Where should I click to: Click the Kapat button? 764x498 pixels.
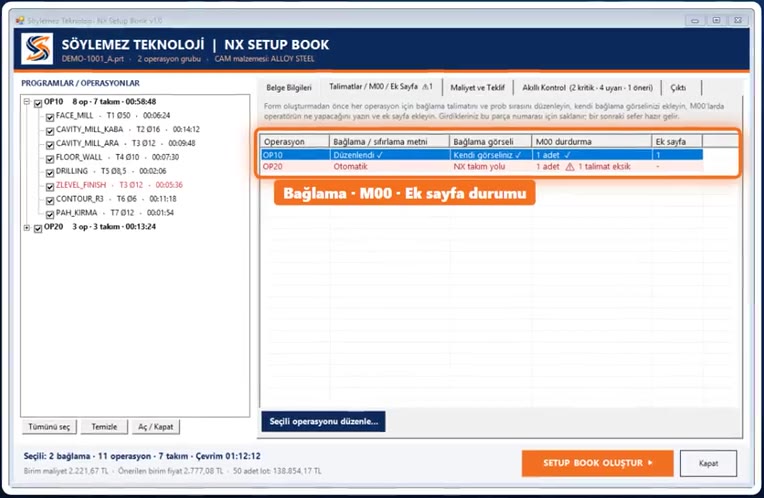coord(708,463)
